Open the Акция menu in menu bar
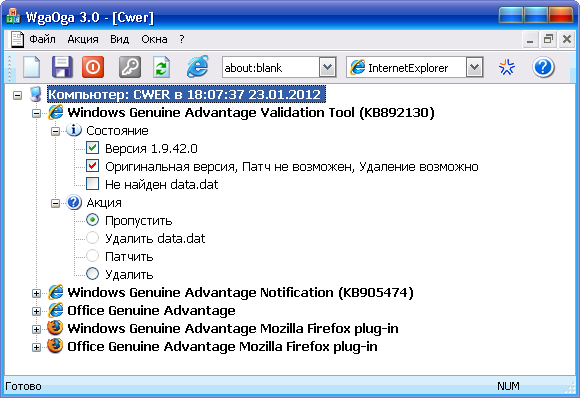 click(83, 39)
